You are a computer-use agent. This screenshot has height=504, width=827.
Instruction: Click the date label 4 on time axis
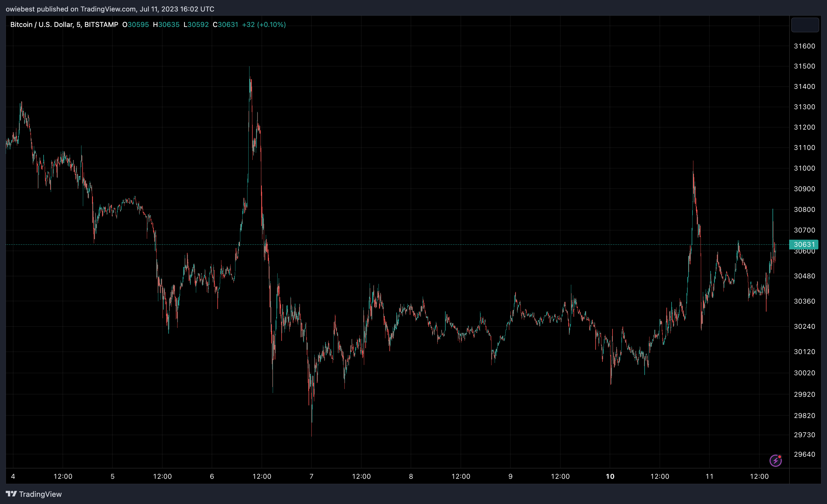[x=13, y=476]
